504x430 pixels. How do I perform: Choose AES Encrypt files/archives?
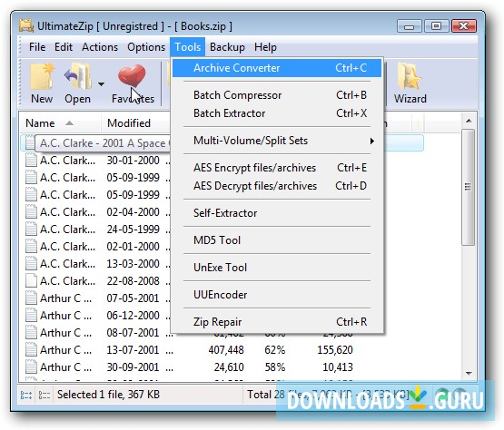click(x=277, y=168)
